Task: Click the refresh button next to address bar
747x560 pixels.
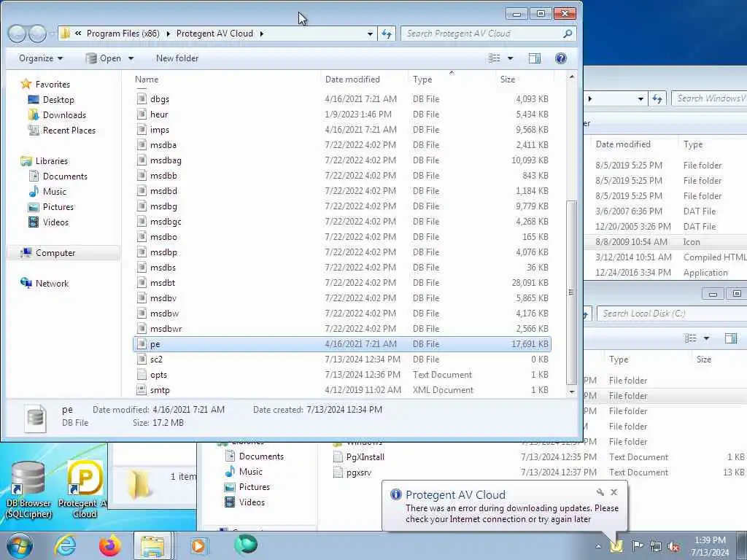Action: click(387, 34)
